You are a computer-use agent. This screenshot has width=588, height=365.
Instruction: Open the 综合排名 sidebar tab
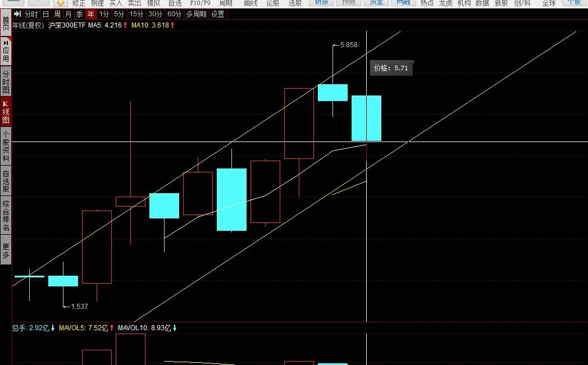[x=6, y=215]
